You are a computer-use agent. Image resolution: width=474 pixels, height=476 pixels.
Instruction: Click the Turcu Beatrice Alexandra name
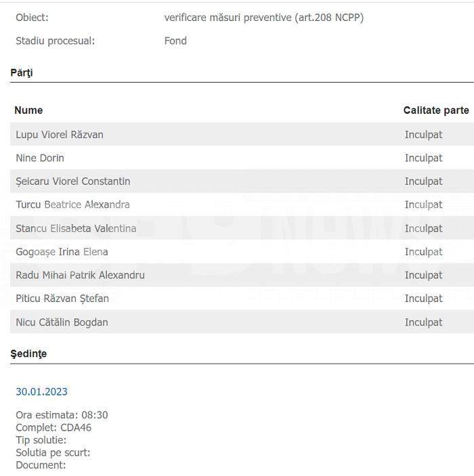tap(72, 204)
